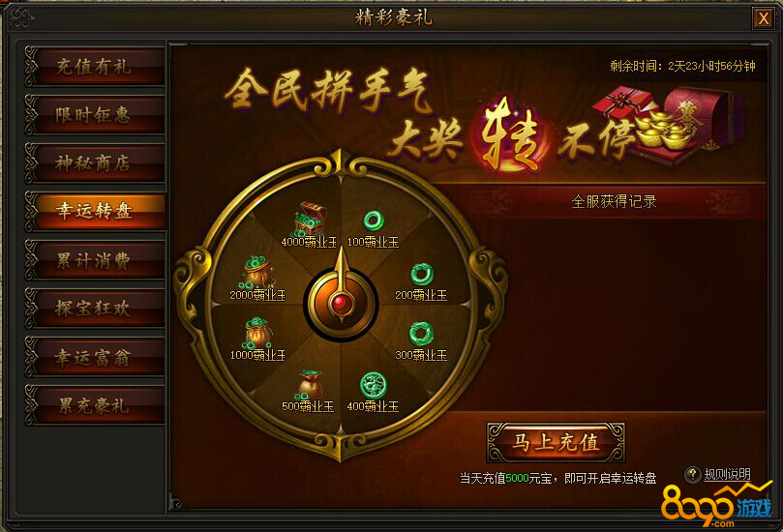Screen dimensions: 783x532
Task: Click the 200霸业玉 jade ring prize
Action: pyautogui.click(x=421, y=274)
